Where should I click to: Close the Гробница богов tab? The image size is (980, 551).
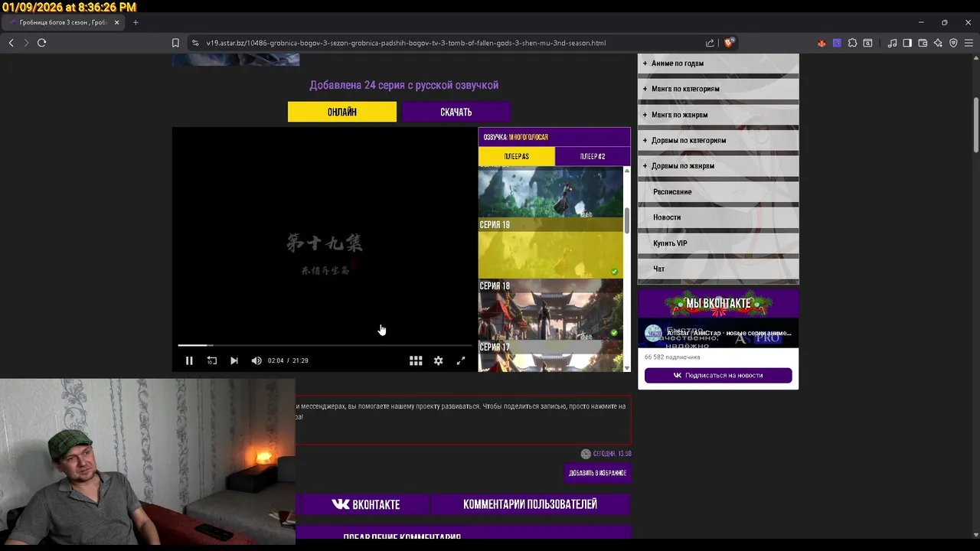(x=117, y=22)
